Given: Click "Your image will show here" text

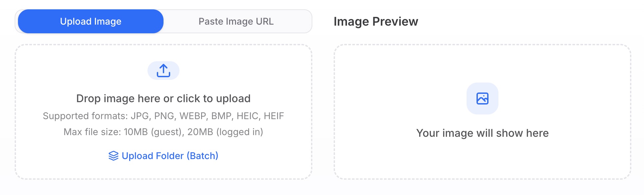Looking at the screenshot, I should [482, 133].
